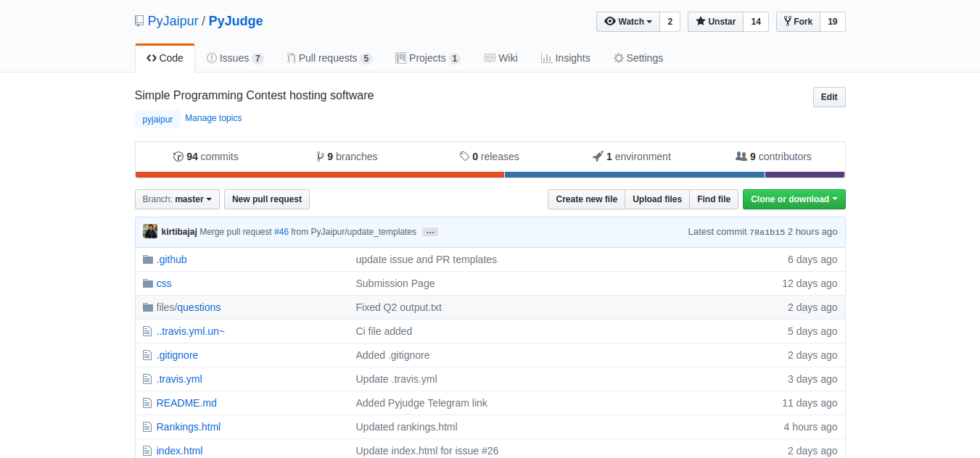
Task: Click the css folder icon
Action: tap(148, 283)
